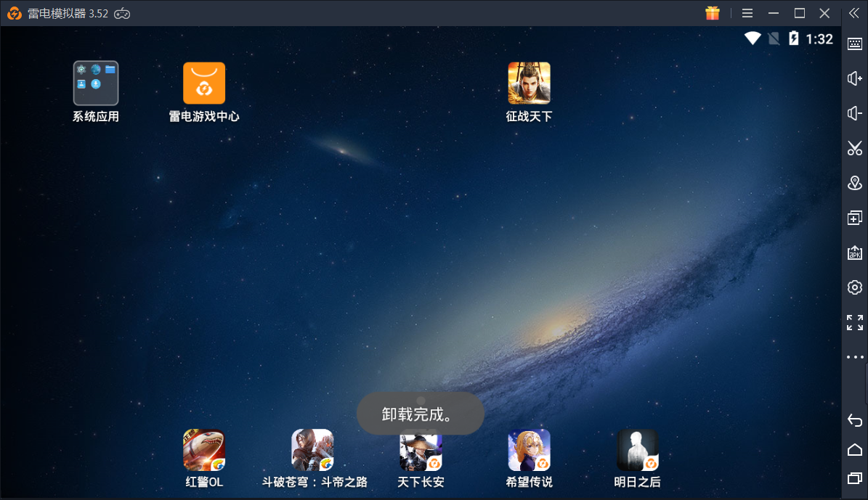Viewport: 868px width, 500px height.
Task: Tap the Android back button
Action: pos(855,420)
